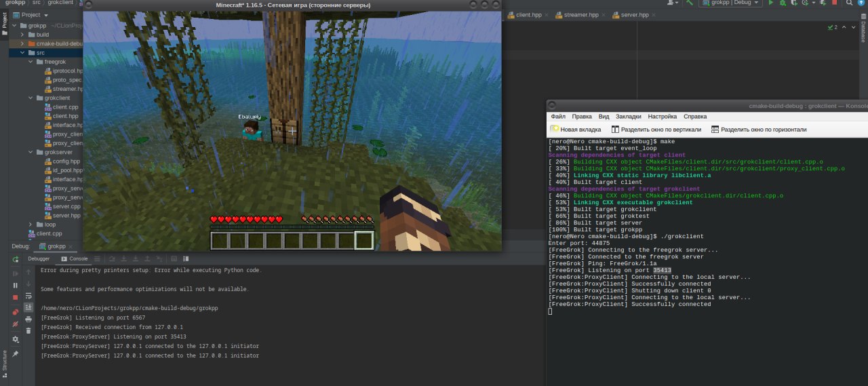Toggle mute breakpoints in debugger
Screen dimensions: 868x386
[x=16, y=324]
